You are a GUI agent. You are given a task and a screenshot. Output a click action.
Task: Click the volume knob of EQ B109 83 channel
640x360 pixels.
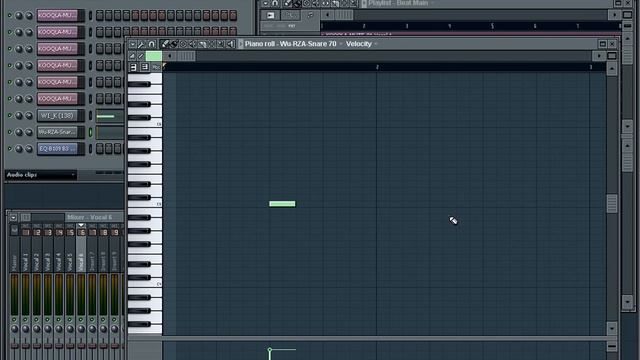point(29,149)
